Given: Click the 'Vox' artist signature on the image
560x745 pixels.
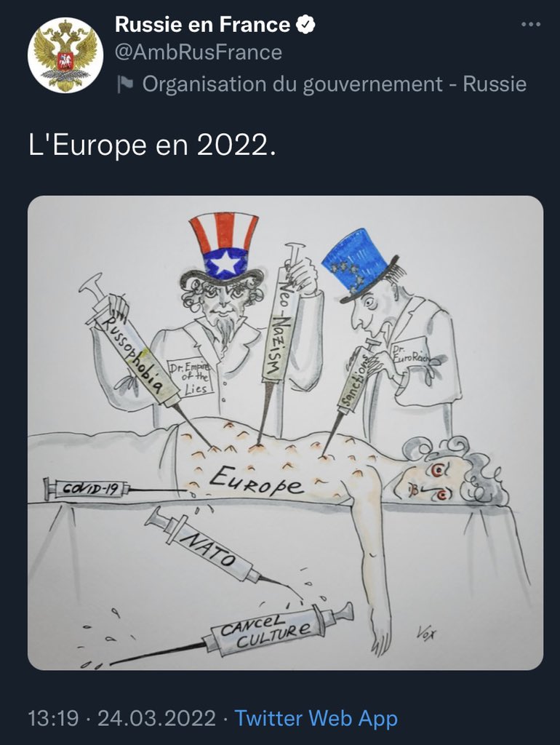Looking at the screenshot, I should (426, 632).
